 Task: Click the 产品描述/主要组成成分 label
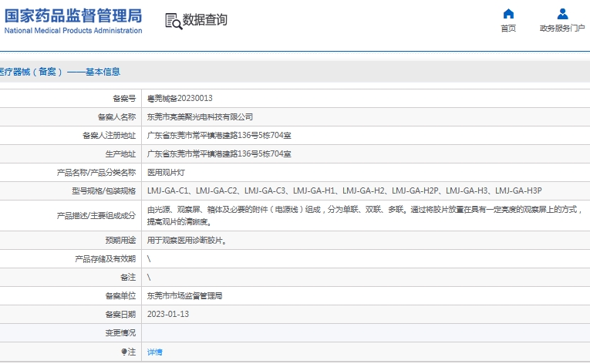[96, 215]
